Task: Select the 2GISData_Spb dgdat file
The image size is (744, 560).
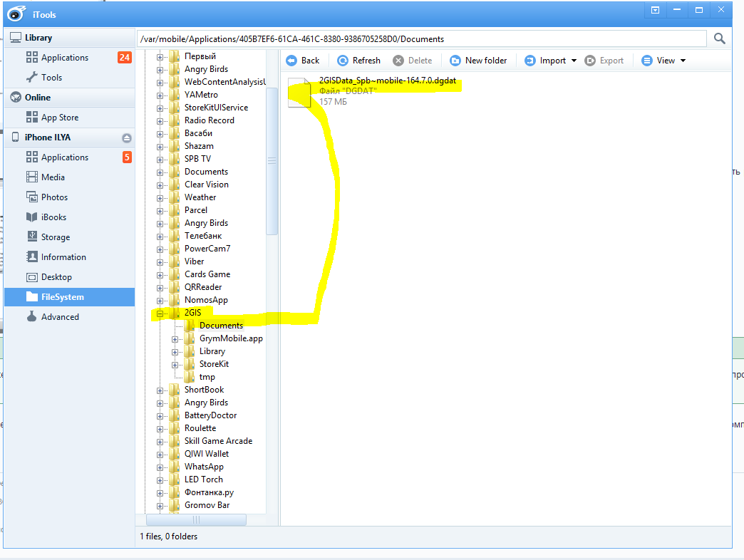Action: [x=373, y=91]
